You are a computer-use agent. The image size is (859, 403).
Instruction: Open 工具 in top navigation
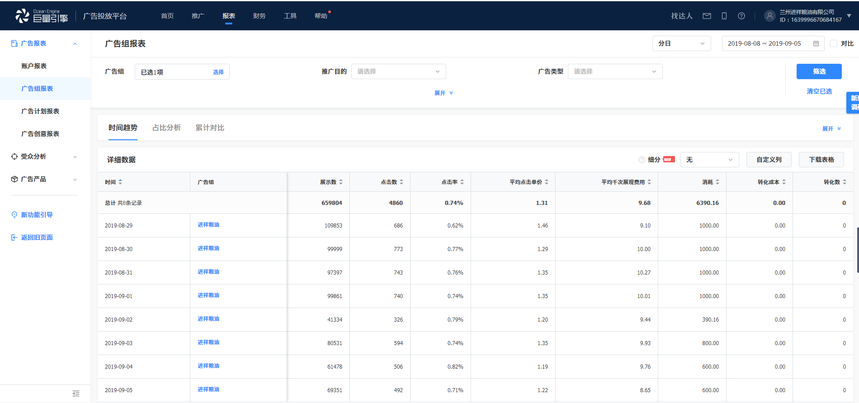[290, 16]
